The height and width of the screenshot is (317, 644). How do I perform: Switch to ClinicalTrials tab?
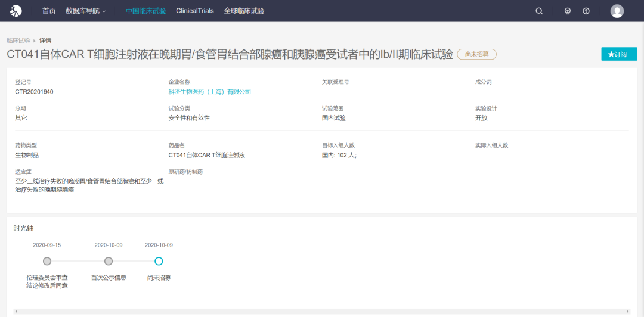click(x=194, y=11)
